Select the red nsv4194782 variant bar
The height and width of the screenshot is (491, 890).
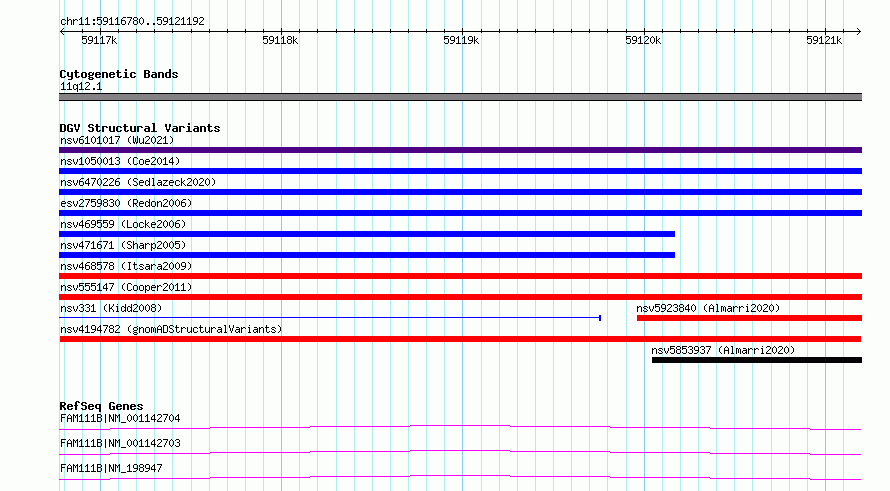(460, 339)
